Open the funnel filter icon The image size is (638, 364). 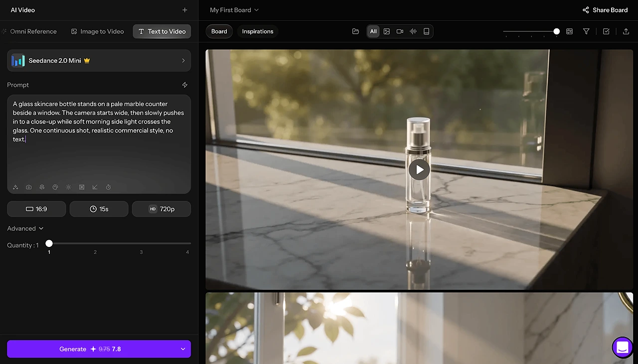[x=586, y=31]
